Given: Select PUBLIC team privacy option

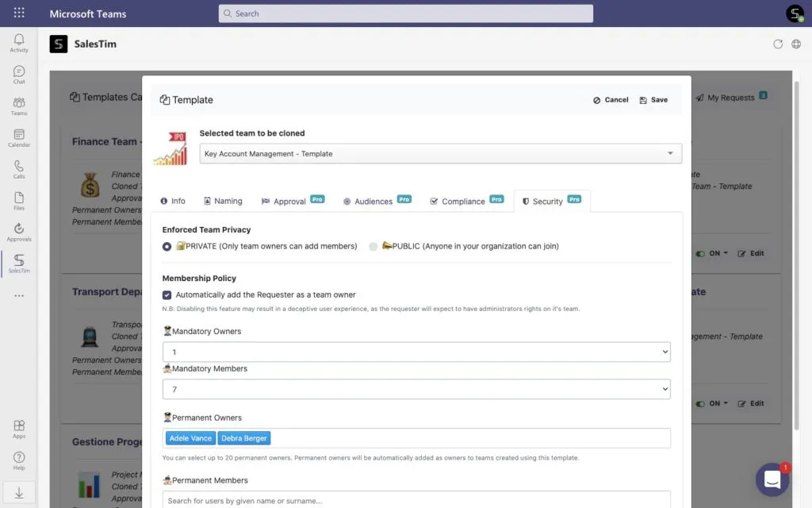Looking at the screenshot, I should [373, 247].
